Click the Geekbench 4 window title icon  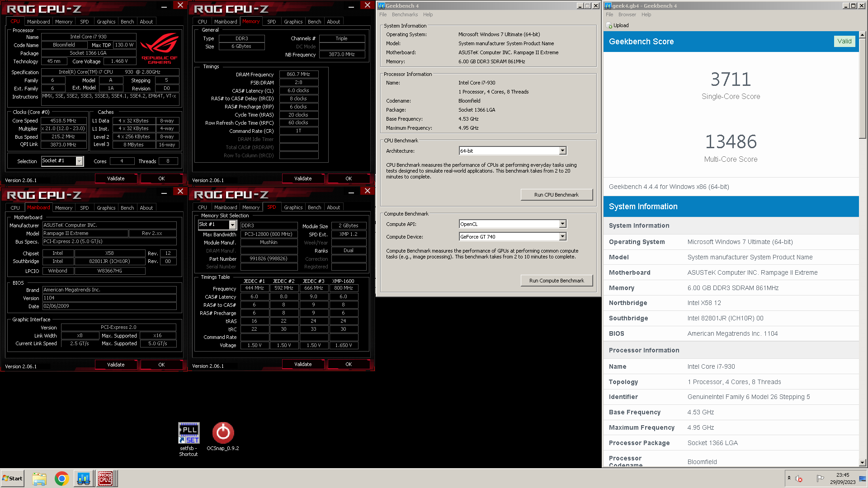click(382, 6)
